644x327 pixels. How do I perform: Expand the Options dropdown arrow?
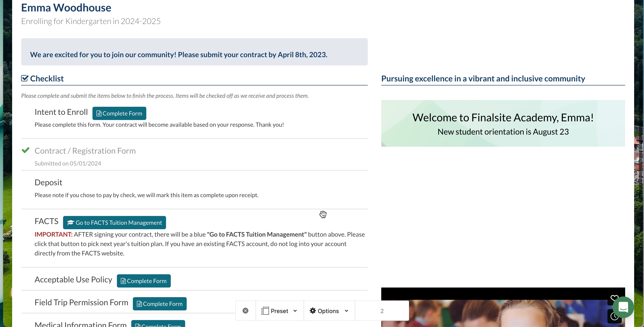[346, 311]
